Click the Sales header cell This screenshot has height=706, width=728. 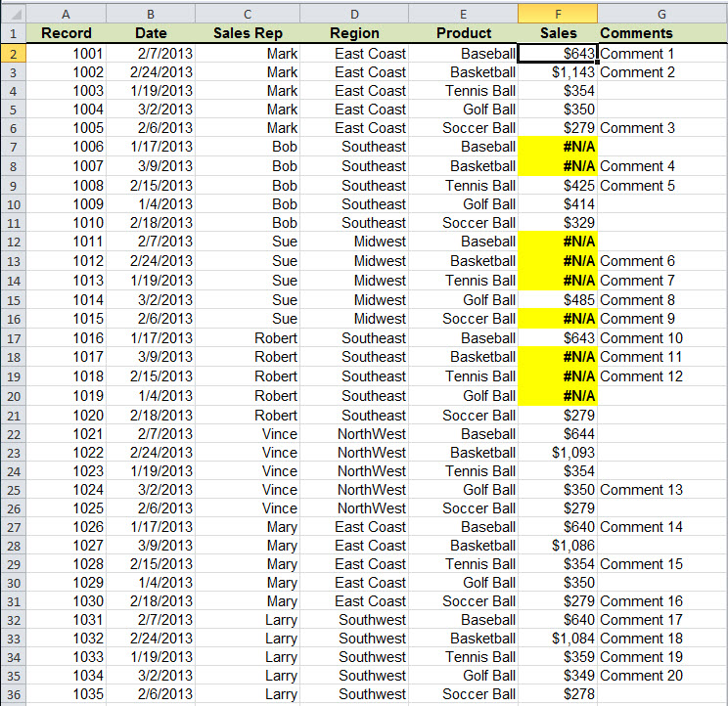[x=558, y=33]
